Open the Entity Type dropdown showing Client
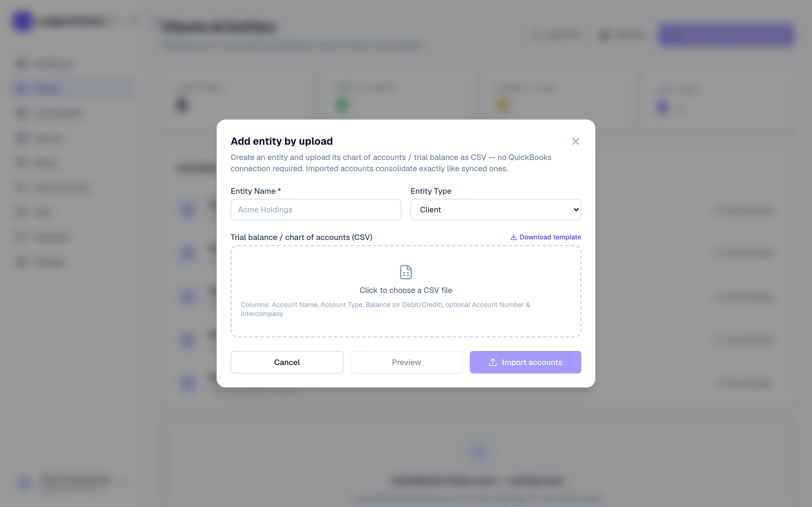 pyautogui.click(x=496, y=210)
